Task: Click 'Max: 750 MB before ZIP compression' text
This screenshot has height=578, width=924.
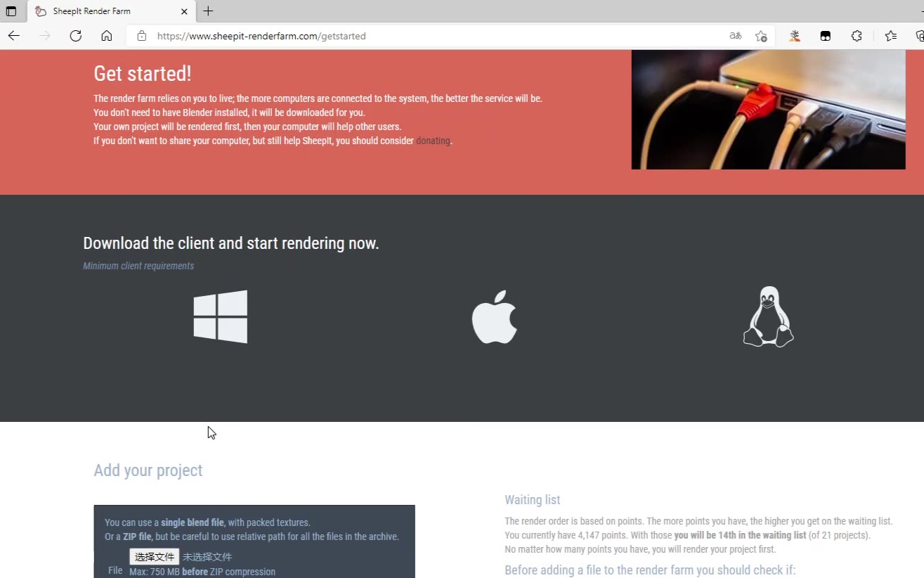Action: [202, 572]
